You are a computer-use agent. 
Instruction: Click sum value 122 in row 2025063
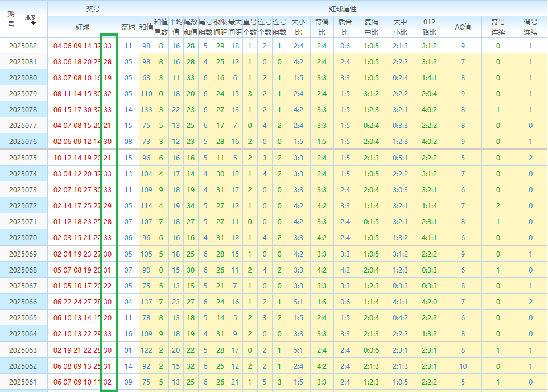tap(146, 350)
